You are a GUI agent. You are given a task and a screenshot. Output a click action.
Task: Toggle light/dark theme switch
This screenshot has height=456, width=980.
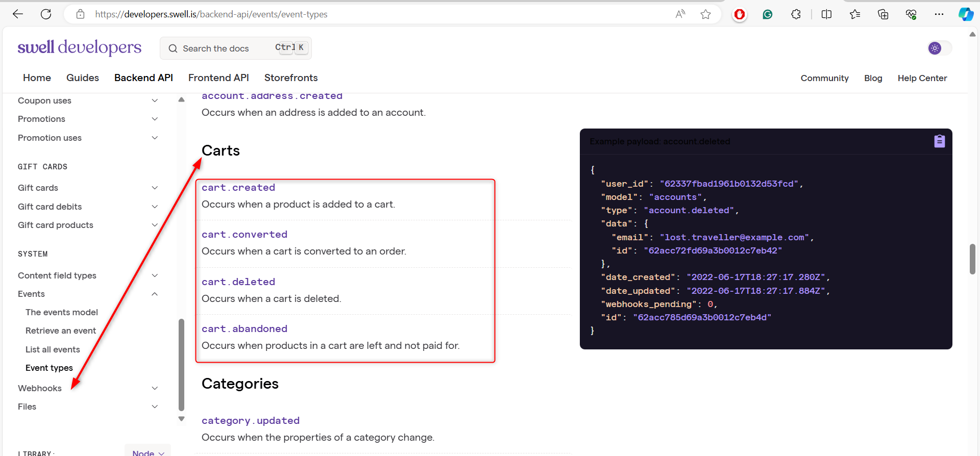point(940,48)
